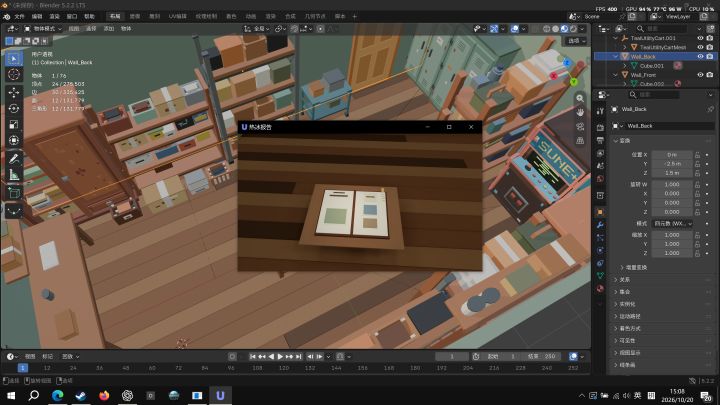Click the Location X value field
This screenshot has width=720, height=405.
(672, 155)
